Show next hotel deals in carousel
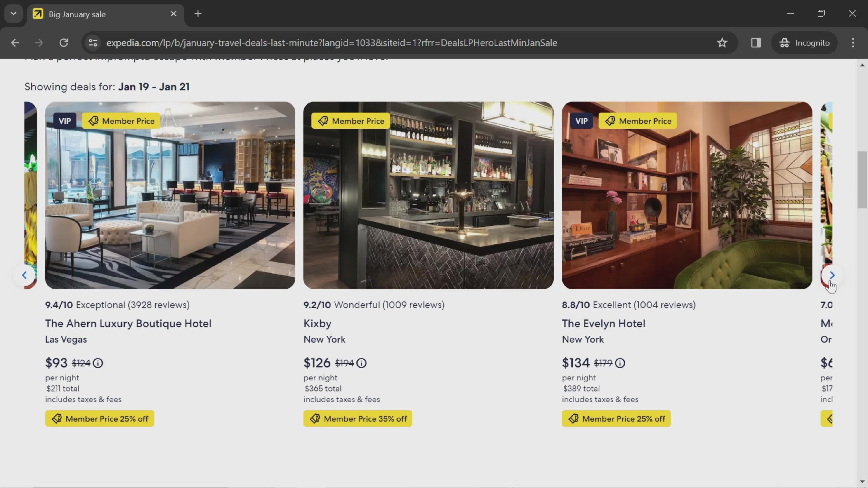868x488 pixels. 832,275
